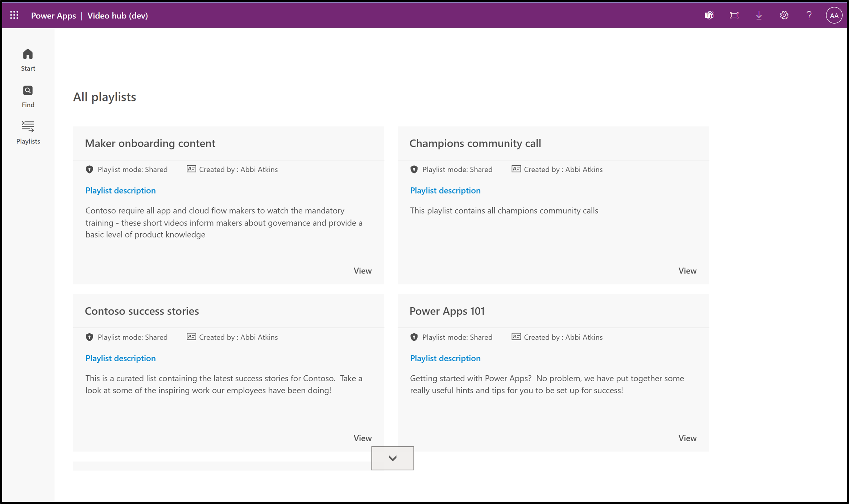Scroll down using bottom chevron expander
The image size is (849, 504).
click(x=393, y=458)
